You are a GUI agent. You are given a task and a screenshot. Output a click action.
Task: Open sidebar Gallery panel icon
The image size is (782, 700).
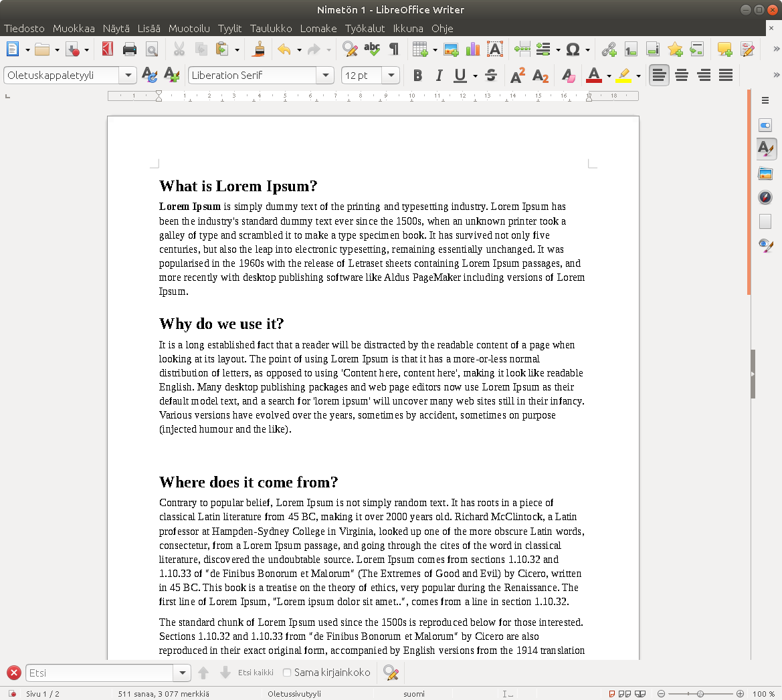[x=765, y=174]
